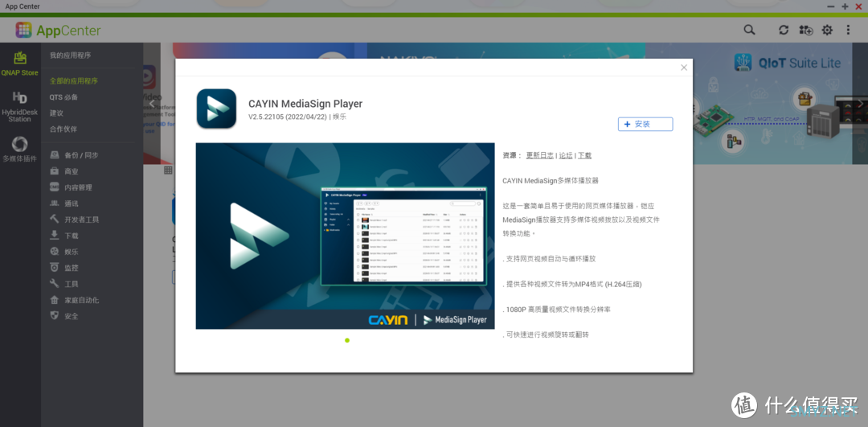Screen dimensions: 868x427
Task: Open AppCenter settings gear icon
Action: pos(827,30)
